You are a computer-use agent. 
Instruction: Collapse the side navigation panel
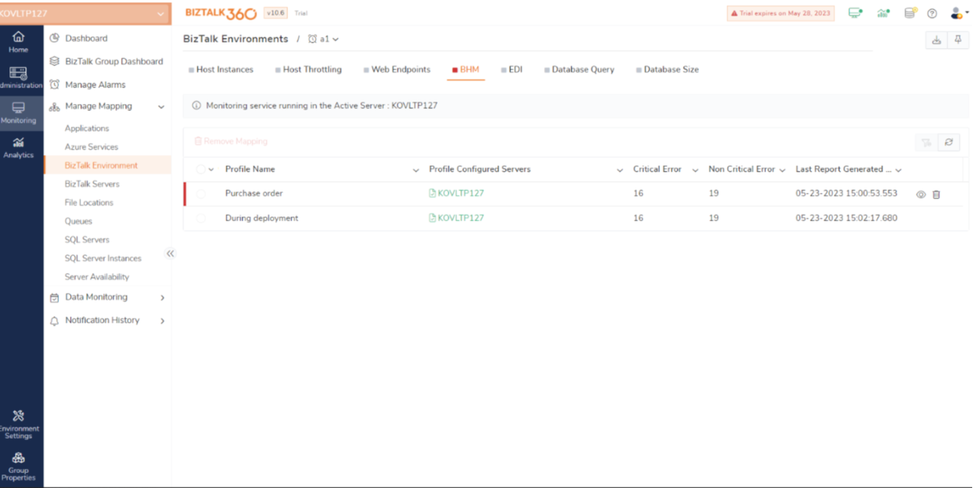coord(170,253)
